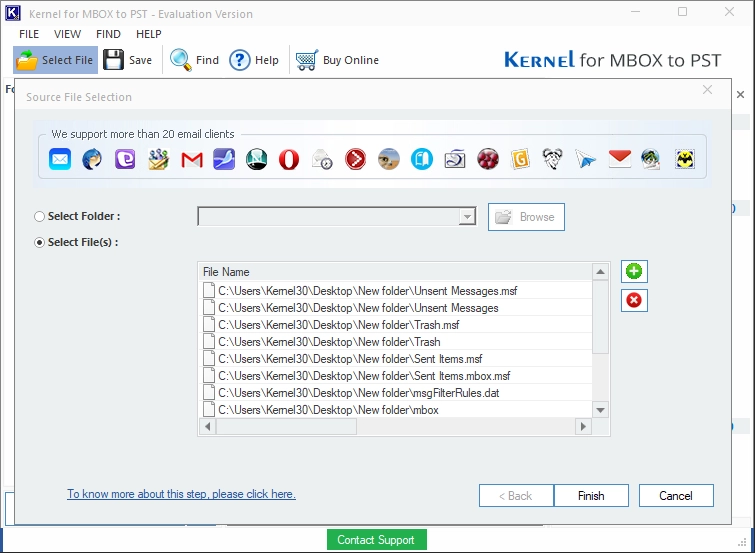Click the blue circle book client icon
755x553 pixels.
tap(422, 159)
